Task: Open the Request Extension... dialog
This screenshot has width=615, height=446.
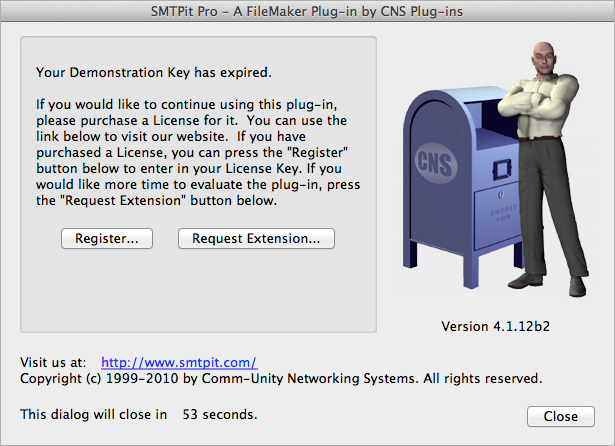Action: click(256, 238)
